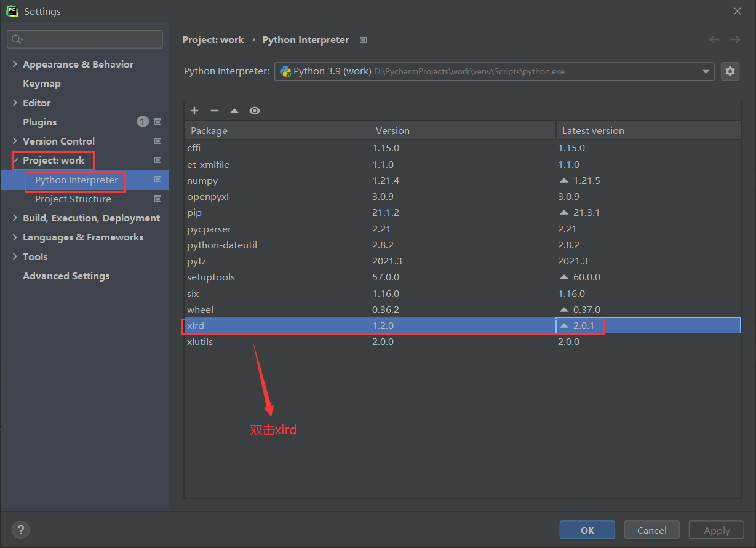Viewport: 756px width, 548px height.
Task: Click the upgrade arrow next to xlrd 2.0.1
Action: tap(564, 326)
